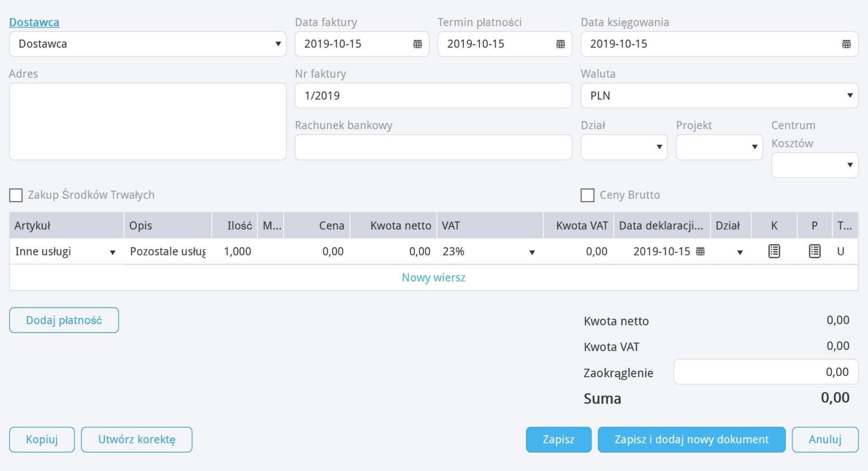The image size is (868, 471).
Task: Add a row with Nowy wiersz
Action: tap(433, 278)
